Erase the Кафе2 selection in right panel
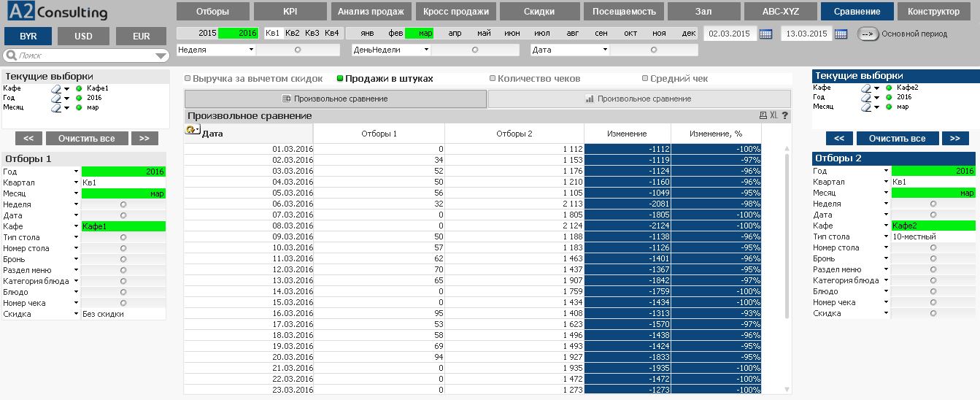 click(x=866, y=88)
